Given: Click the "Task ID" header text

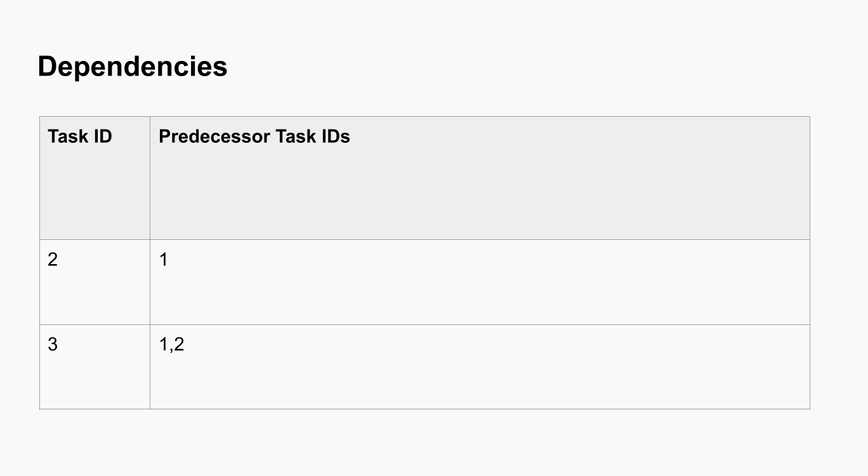Looking at the screenshot, I should (x=79, y=136).
